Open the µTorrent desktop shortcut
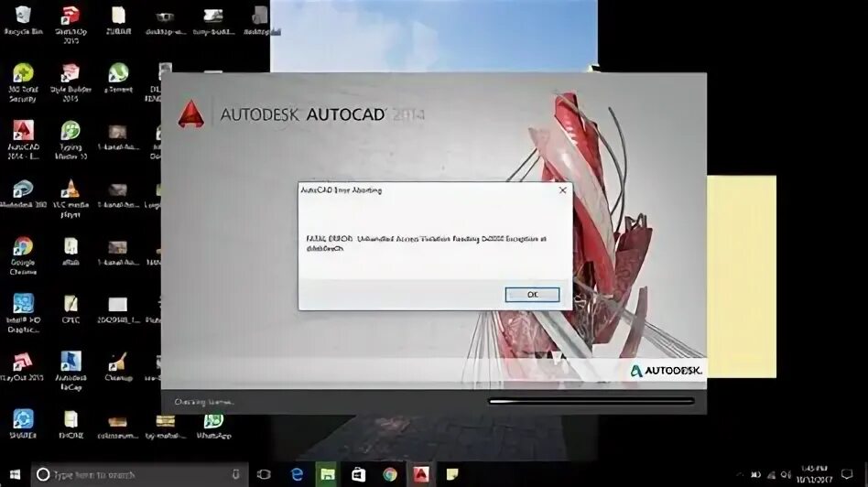 [118, 78]
